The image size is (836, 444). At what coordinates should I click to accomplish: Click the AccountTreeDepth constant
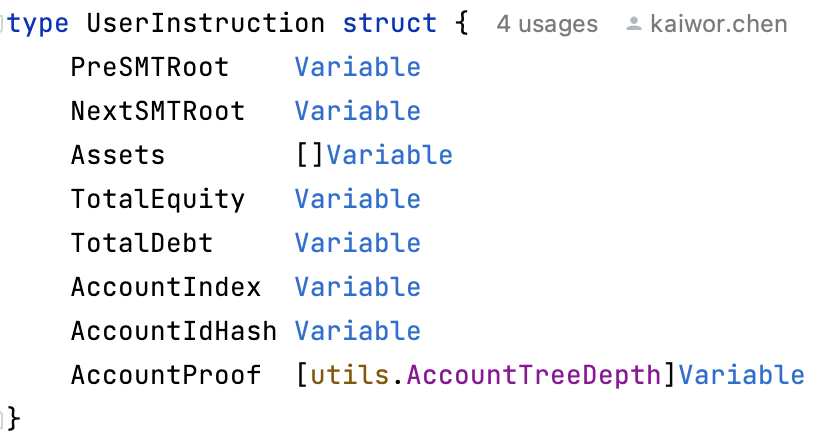[534, 375]
